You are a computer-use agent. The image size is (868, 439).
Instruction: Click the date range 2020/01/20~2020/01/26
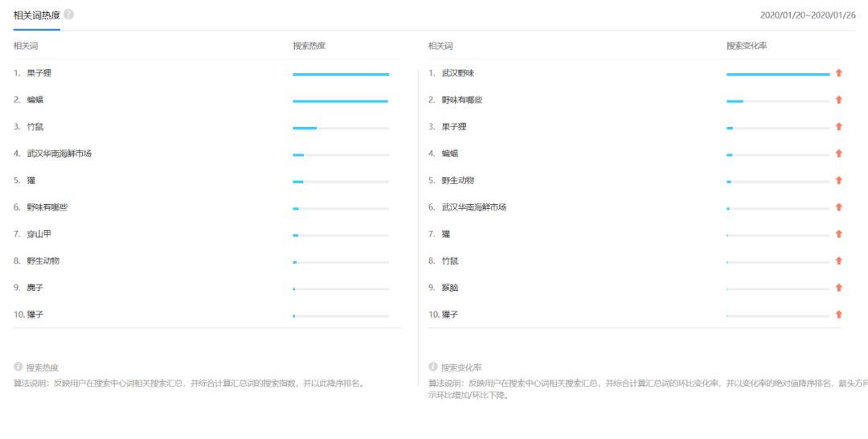(x=808, y=15)
